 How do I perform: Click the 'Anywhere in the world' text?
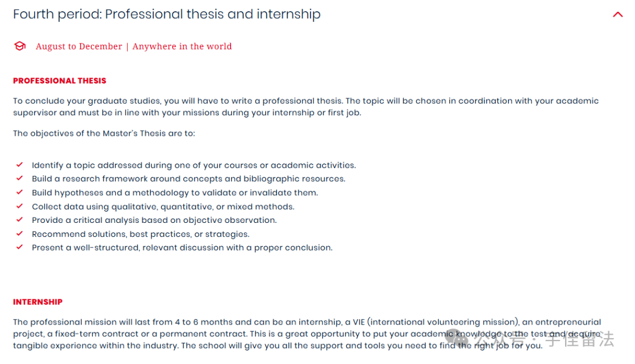182,46
